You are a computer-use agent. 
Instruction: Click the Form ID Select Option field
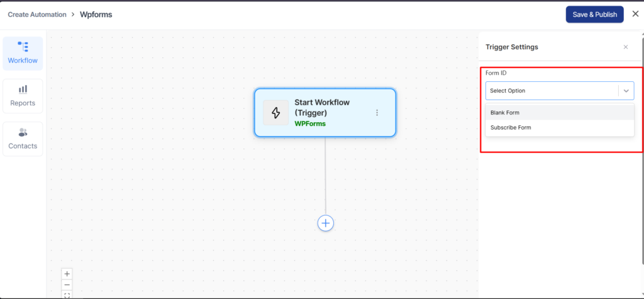coord(550,91)
